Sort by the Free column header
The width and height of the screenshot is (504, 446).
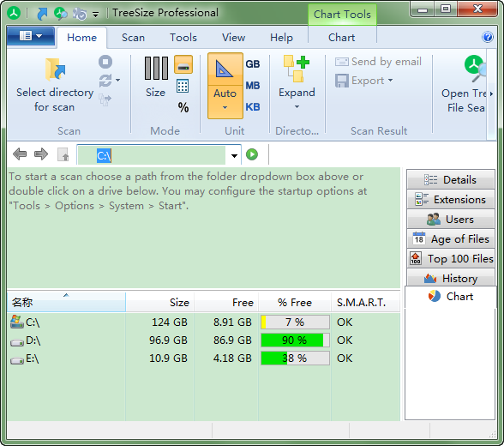coord(226,302)
